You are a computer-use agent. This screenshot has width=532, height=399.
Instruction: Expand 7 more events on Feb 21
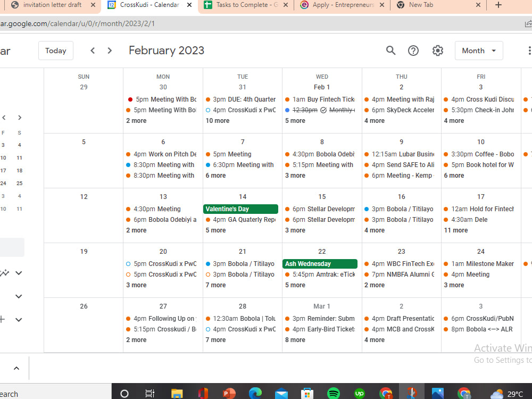pos(215,285)
